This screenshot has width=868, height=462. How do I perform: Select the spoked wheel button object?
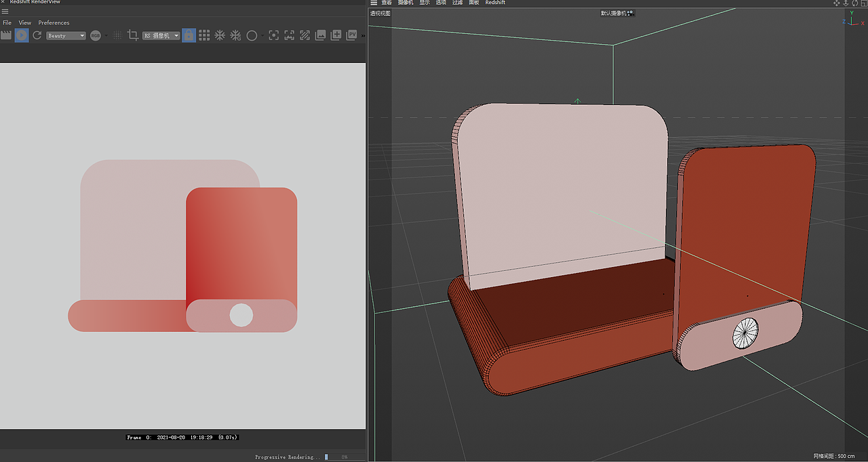tap(745, 332)
